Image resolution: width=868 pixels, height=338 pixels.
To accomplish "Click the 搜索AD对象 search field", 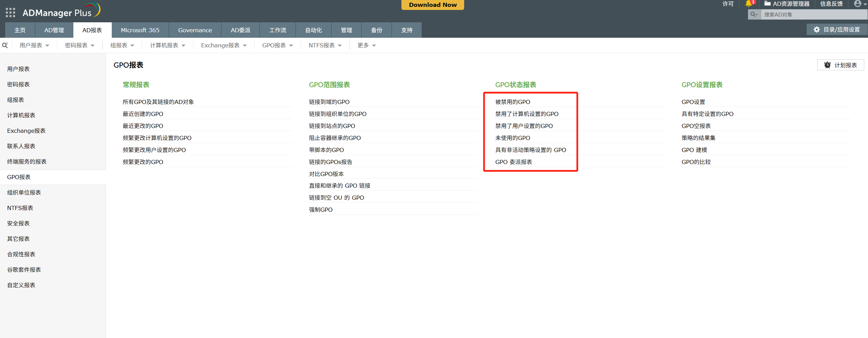I will [x=815, y=14].
